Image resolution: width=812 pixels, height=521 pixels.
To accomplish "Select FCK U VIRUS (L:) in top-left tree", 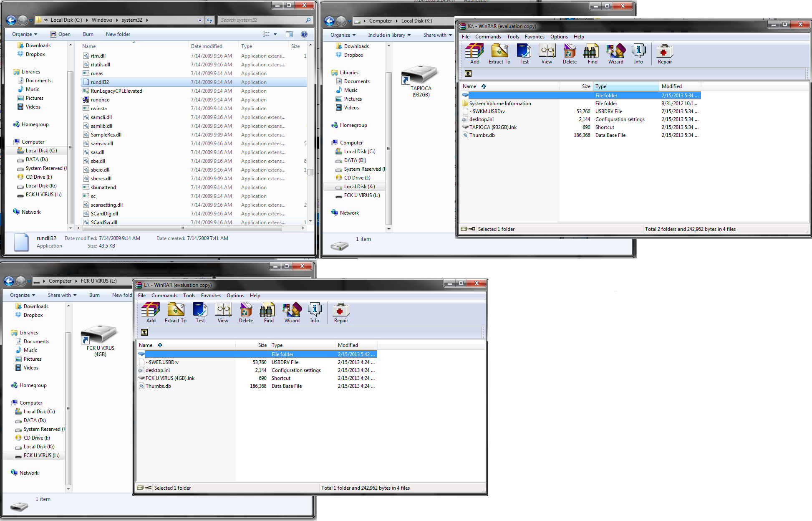I will 43,195.
